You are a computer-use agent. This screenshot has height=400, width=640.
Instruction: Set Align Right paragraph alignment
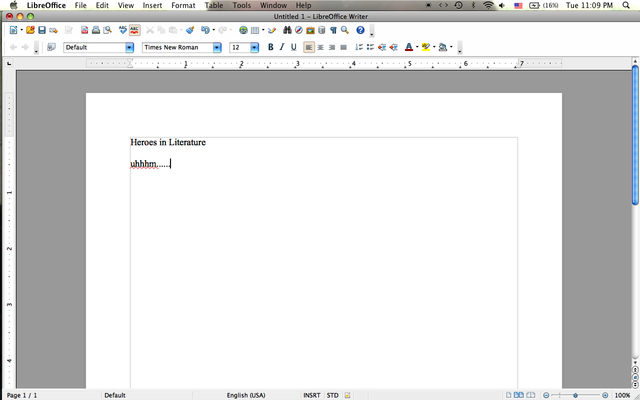332,47
